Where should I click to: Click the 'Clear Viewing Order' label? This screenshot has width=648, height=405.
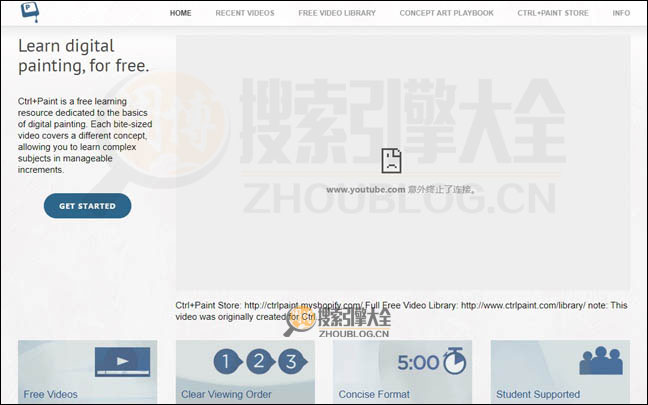[226, 394]
